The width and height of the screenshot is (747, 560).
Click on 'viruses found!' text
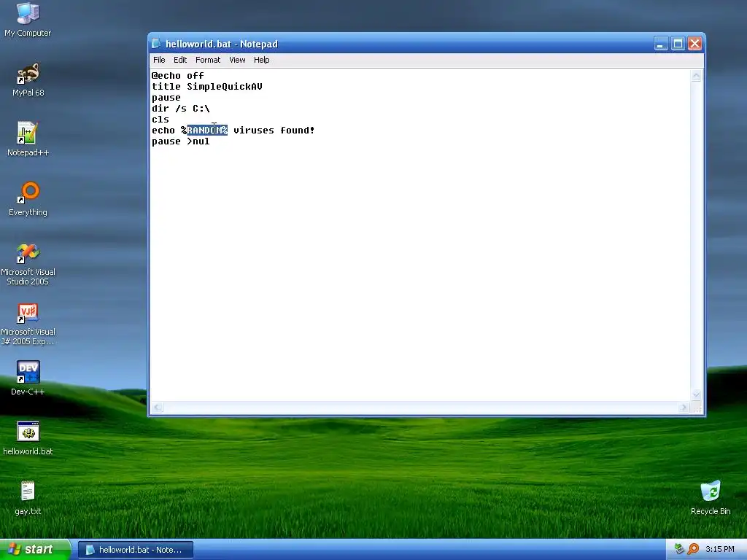tap(274, 131)
